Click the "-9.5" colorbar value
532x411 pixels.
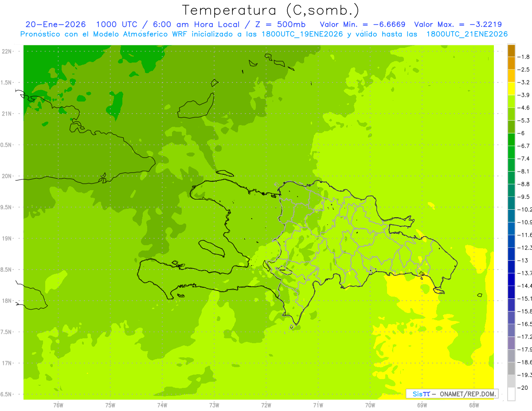[x=524, y=197]
